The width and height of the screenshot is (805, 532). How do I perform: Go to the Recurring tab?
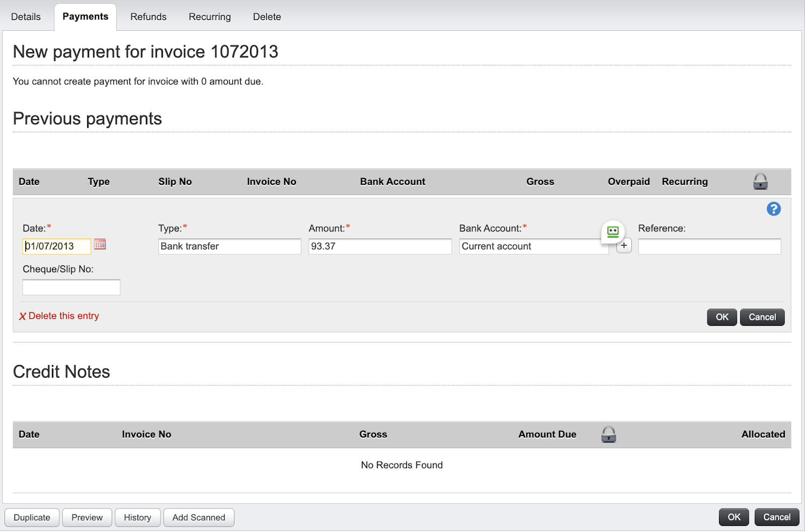click(210, 17)
